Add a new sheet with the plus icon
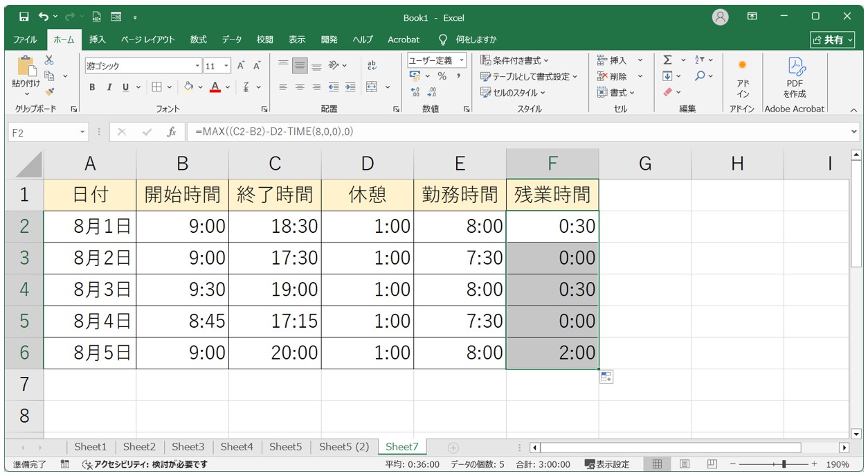The height and width of the screenshot is (476, 868). [453, 448]
